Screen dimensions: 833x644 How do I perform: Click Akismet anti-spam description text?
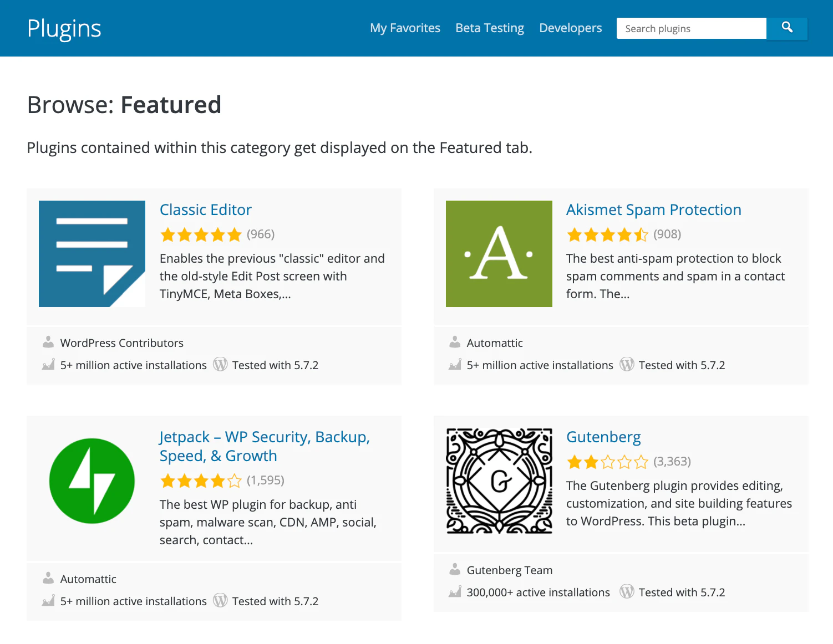675,276
